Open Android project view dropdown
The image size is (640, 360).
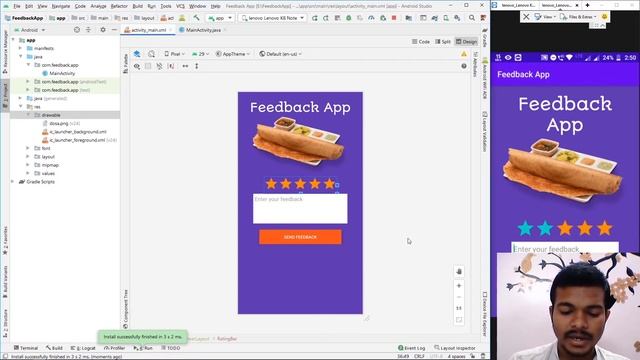30,30
